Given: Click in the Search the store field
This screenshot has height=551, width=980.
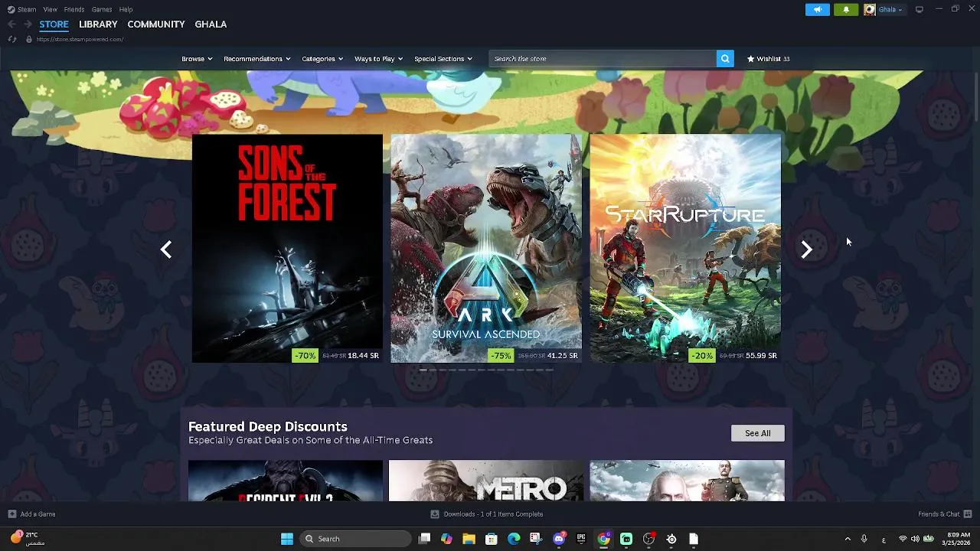Looking at the screenshot, I should (603, 59).
